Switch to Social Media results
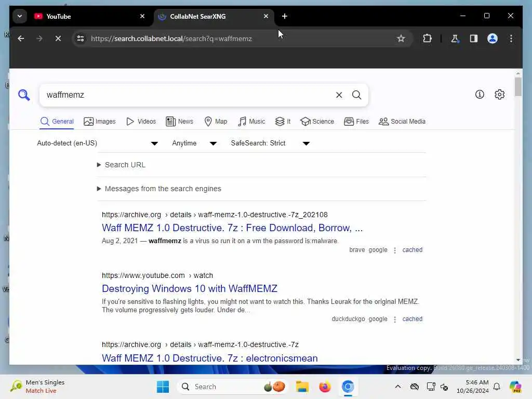The height and width of the screenshot is (399, 532). [x=402, y=122]
